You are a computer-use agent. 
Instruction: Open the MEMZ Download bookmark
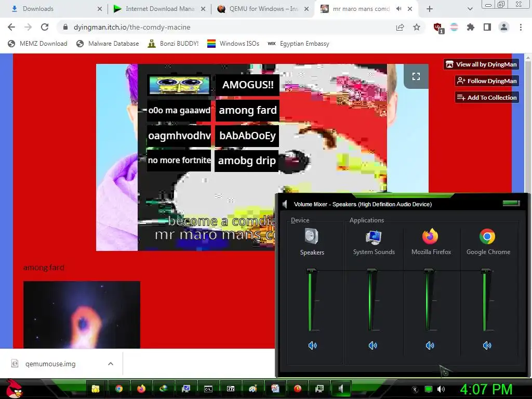(37, 44)
